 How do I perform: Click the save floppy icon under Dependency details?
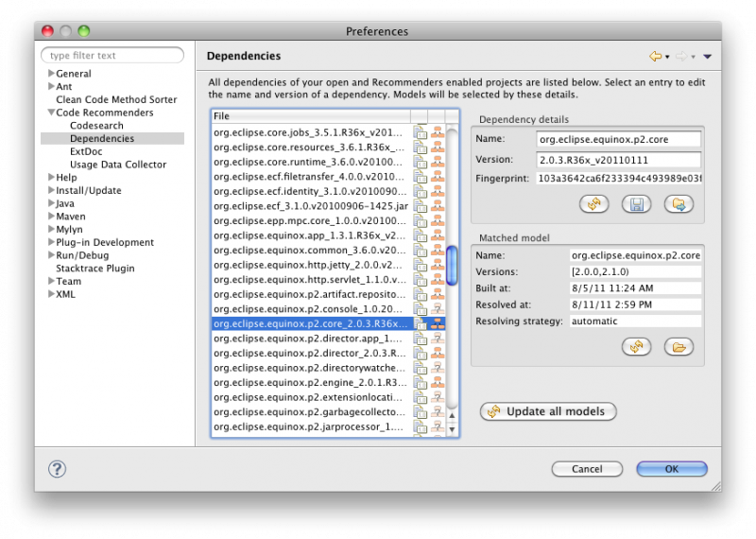coord(636,204)
